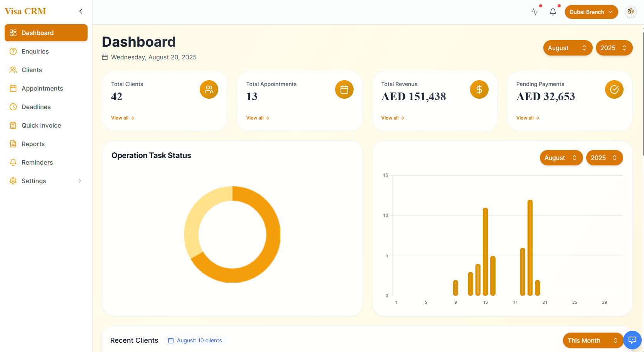
Task: Click View all under Total Revenue
Action: [x=393, y=118]
